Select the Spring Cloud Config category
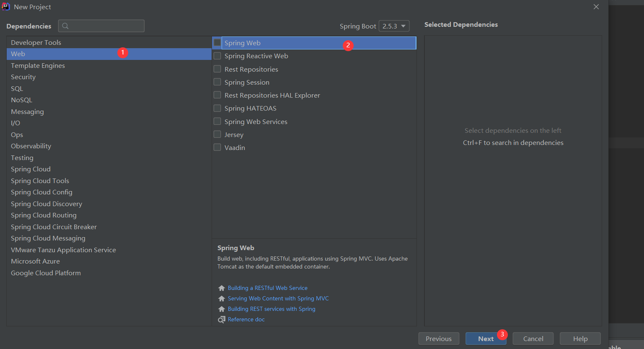This screenshot has height=349, width=644. [109, 192]
